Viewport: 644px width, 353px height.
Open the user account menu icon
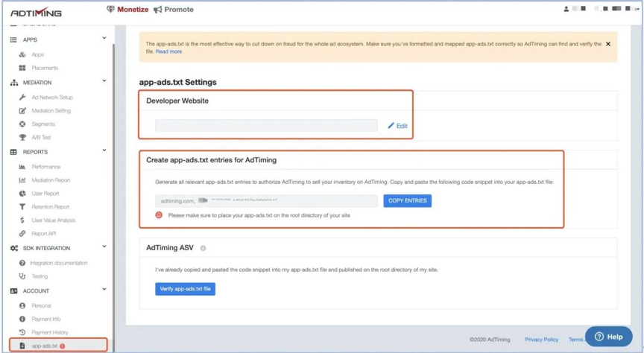[x=566, y=9]
